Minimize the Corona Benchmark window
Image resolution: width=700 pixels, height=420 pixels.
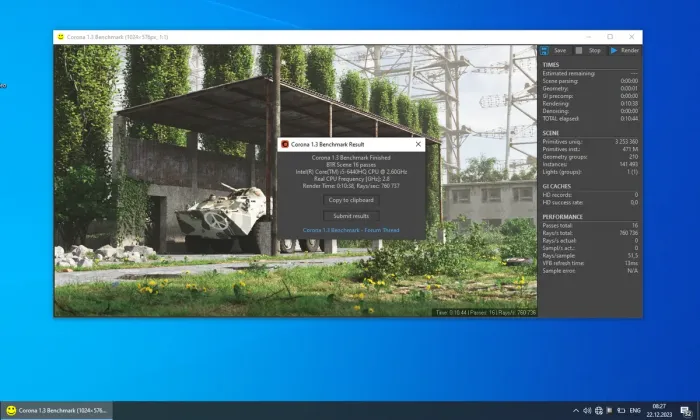(x=584, y=37)
